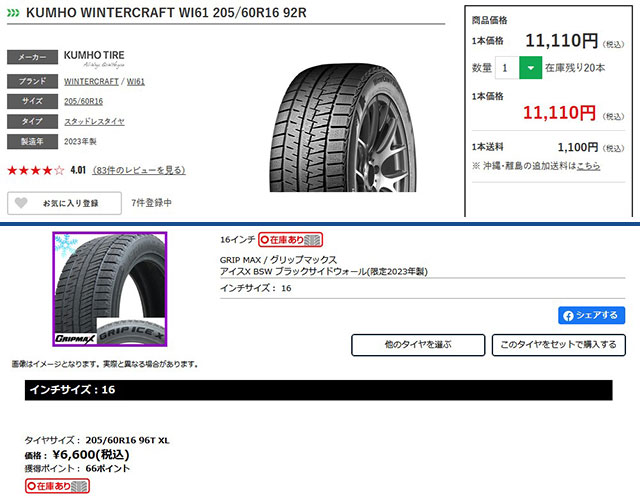The height and width of the screenshot is (500, 640).
Task: Open the WI61 brand link
Action: 136,81
